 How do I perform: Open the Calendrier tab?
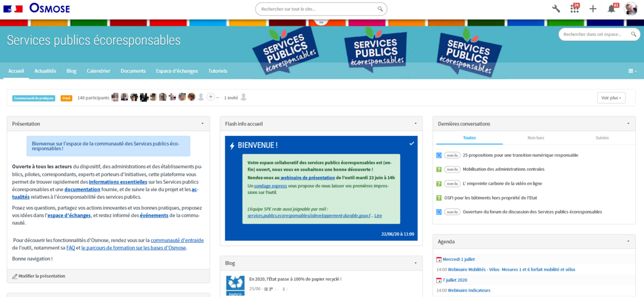coord(99,71)
